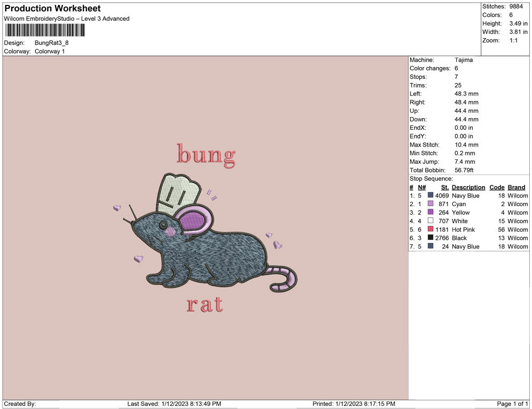Click the White thread color swatch

[x=430, y=221]
